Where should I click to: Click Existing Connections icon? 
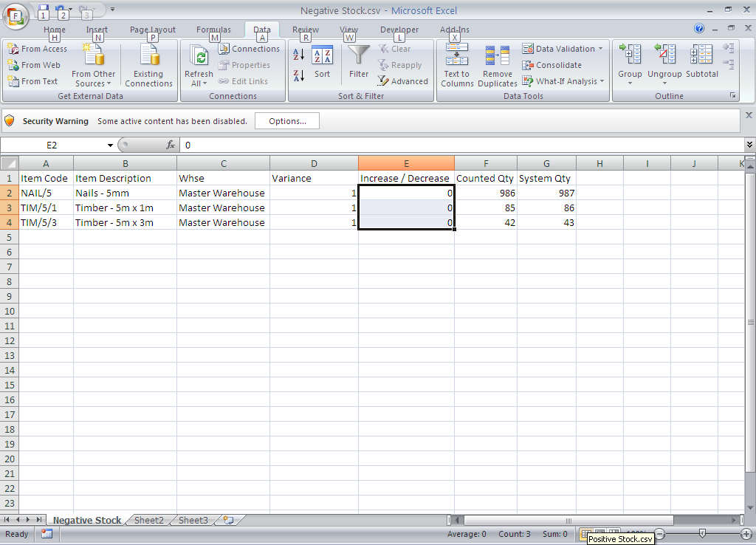pos(148,57)
